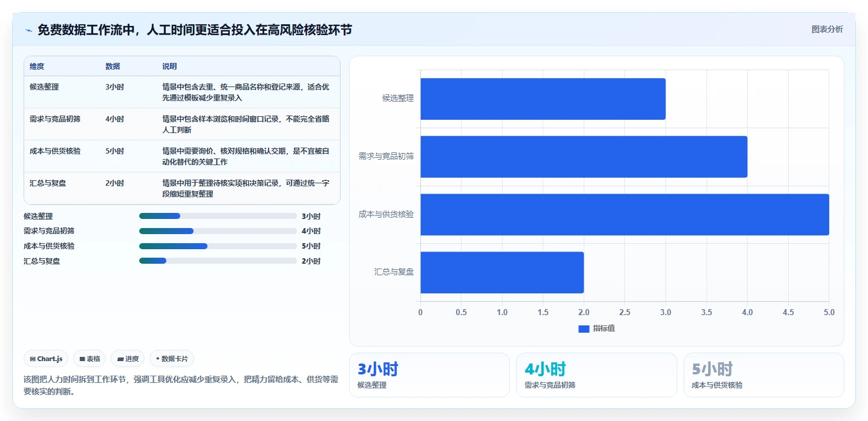Select the Chart.js tag chip
This screenshot has height=421, width=868.
coord(46,359)
